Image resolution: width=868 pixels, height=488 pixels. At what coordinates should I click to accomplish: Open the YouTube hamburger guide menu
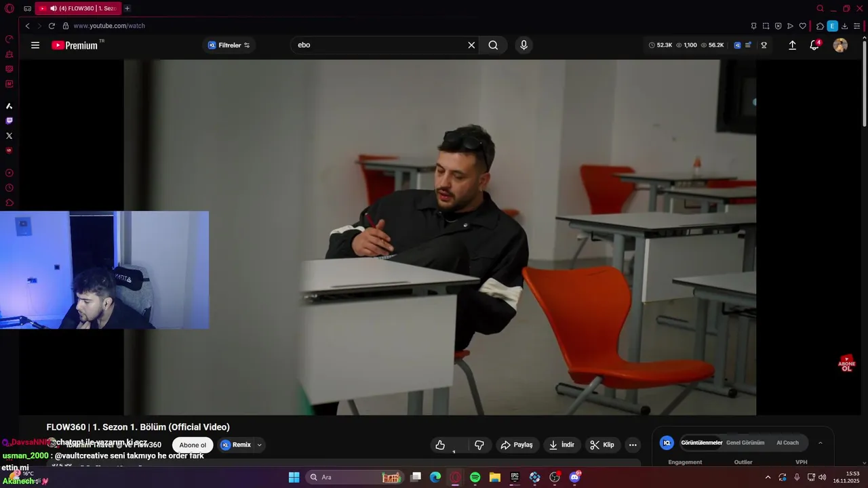pyautogui.click(x=35, y=45)
